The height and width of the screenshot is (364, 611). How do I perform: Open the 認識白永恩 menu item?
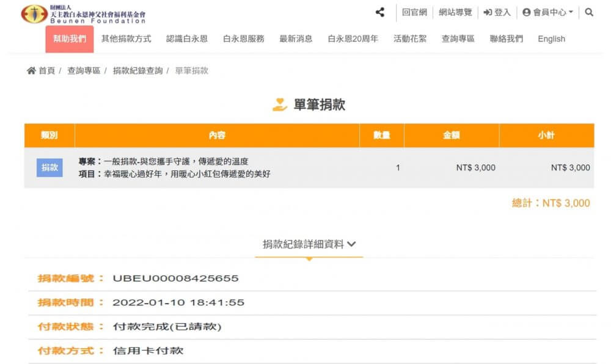[x=187, y=39]
